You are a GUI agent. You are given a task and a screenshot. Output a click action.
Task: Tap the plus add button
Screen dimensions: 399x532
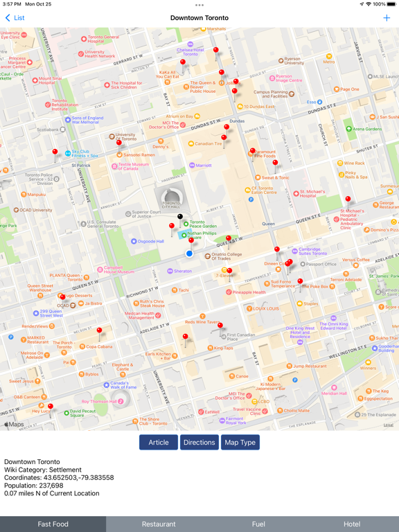(387, 17)
